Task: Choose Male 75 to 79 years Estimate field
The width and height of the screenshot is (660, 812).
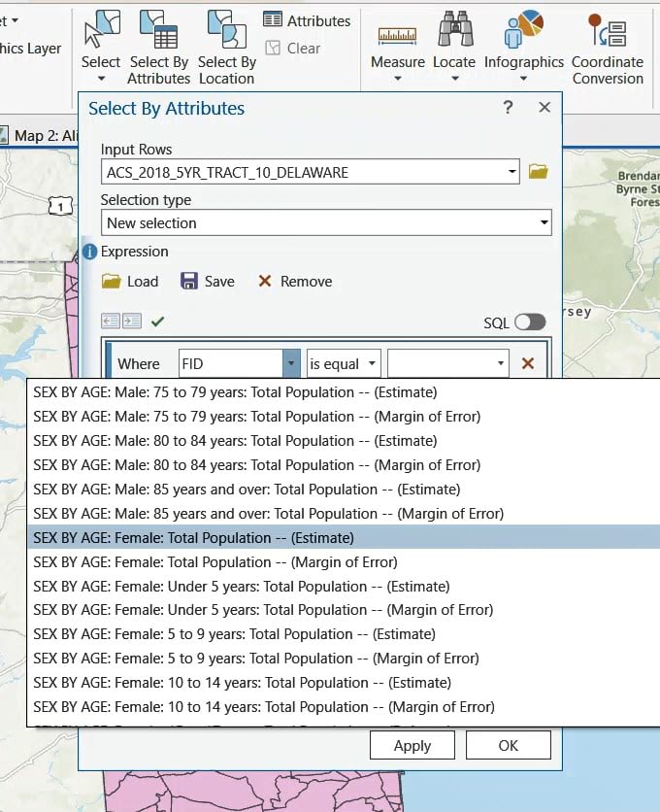Action: point(344,392)
